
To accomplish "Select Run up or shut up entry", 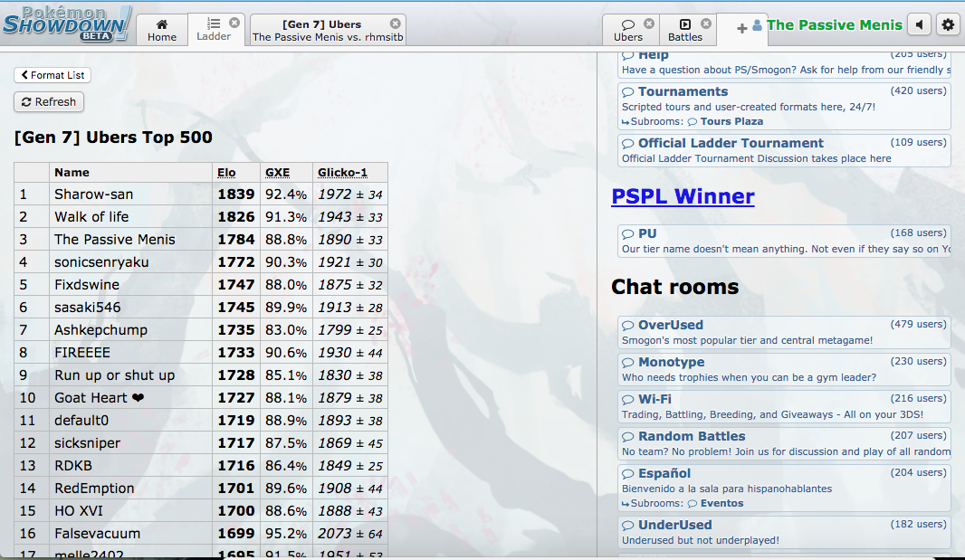I will 114,375.
